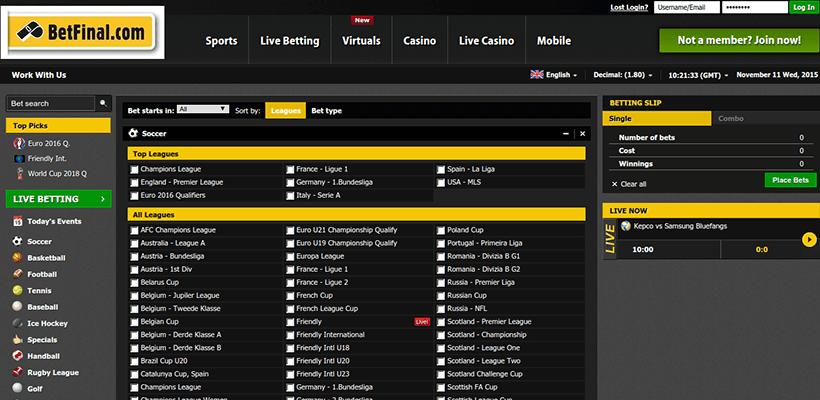Screen dimensions: 820x400
Task: Click the Place Bets button
Action: (x=791, y=180)
